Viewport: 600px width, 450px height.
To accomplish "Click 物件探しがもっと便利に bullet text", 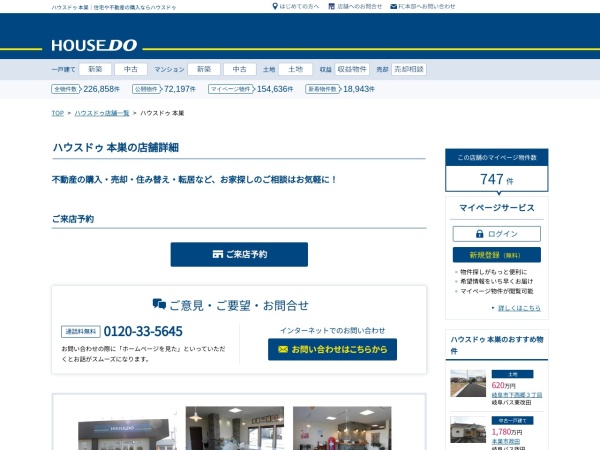I will [494, 272].
